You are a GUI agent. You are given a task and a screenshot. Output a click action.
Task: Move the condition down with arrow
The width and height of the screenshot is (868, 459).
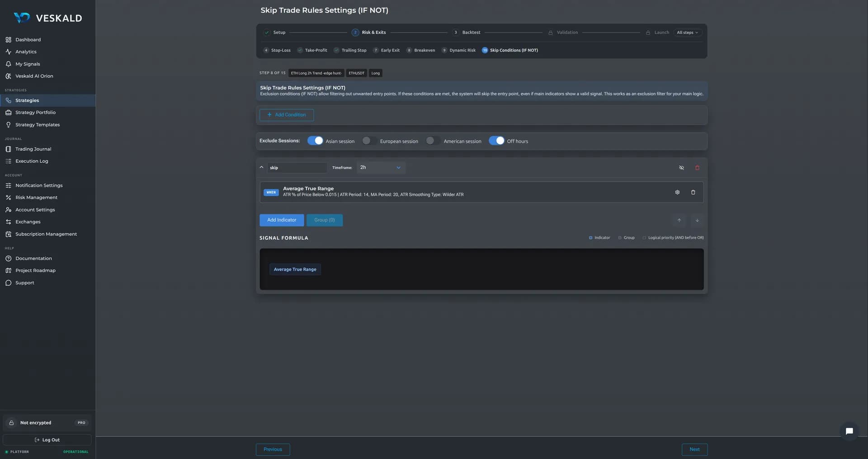click(697, 220)
